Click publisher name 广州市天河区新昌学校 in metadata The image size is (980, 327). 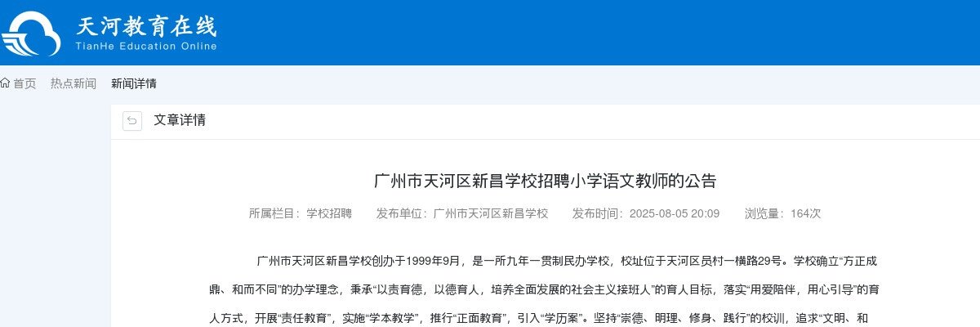tap(491, 213)
